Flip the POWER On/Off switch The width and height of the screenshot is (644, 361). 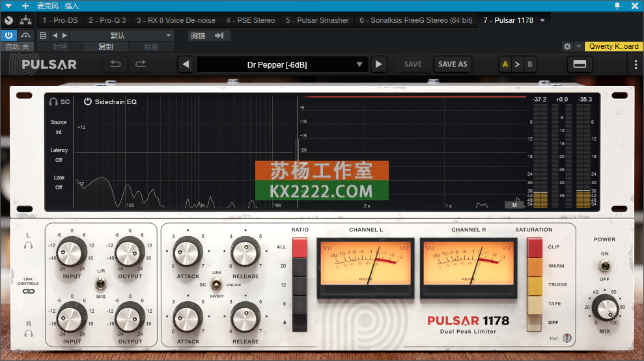pyautogui.click(x=604, y=266)
